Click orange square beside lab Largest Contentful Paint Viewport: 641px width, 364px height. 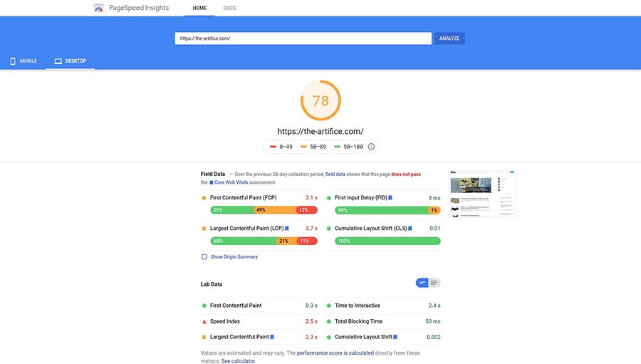coord(204,338)
